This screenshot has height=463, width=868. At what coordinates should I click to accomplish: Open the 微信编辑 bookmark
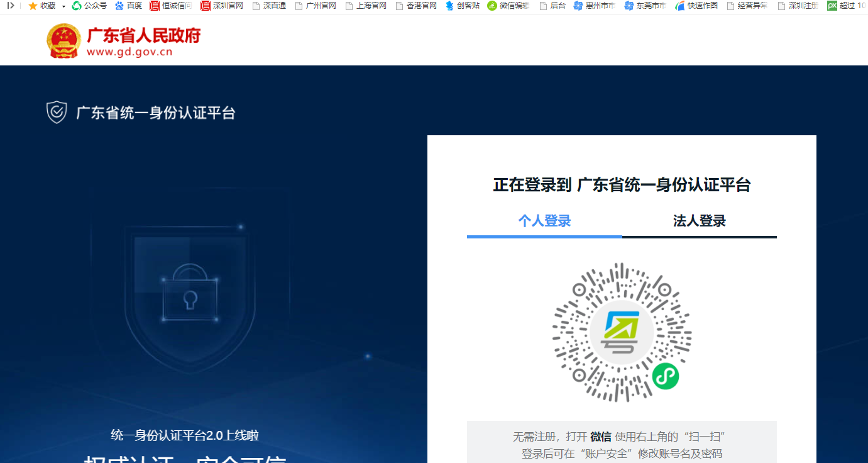point(508,6)
